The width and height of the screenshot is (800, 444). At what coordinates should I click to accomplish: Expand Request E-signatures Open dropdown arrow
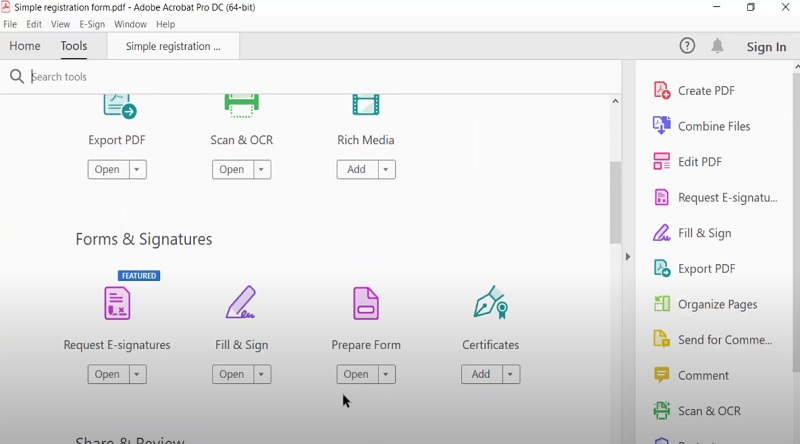coord(137,374)
